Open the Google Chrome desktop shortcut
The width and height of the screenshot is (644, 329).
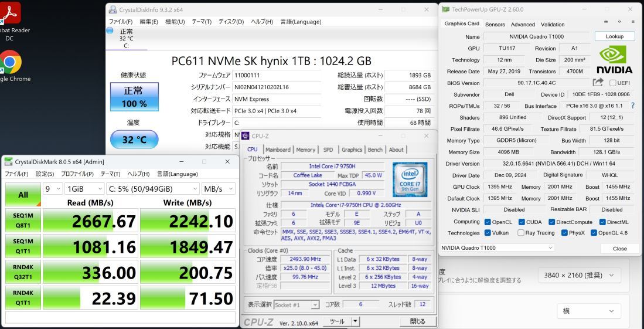pyautogui.click(x=11, y=66)
